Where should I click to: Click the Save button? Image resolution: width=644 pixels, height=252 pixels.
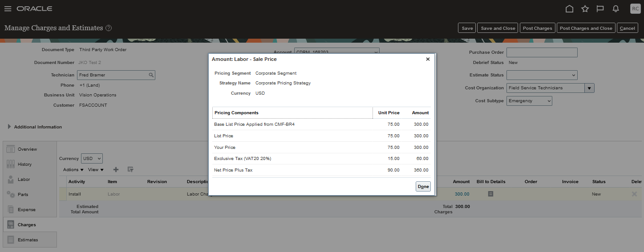pyautogui.click(x=467, y=28)
